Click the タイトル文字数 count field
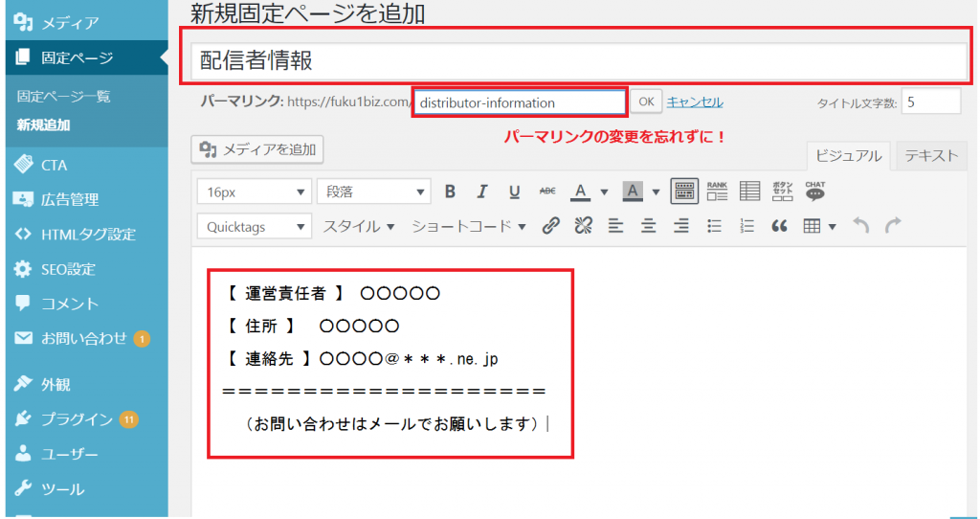Screen dimensions: 980x519 click(x=930, y=102)
